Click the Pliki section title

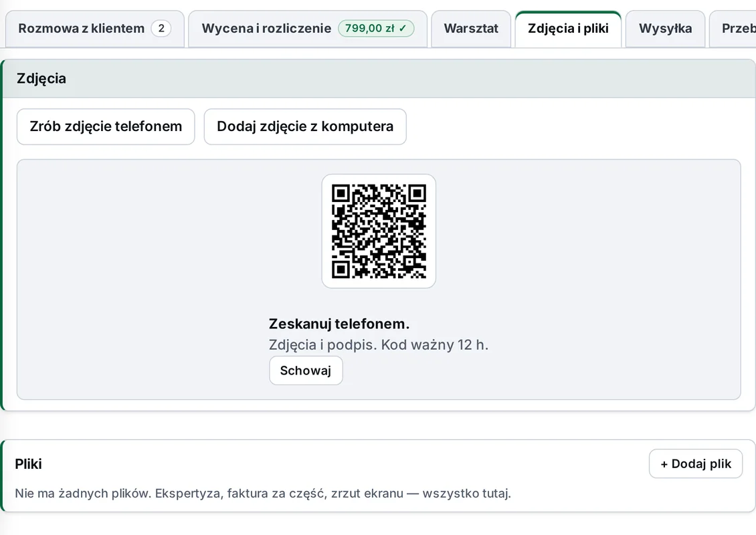[x=29, y=464]
